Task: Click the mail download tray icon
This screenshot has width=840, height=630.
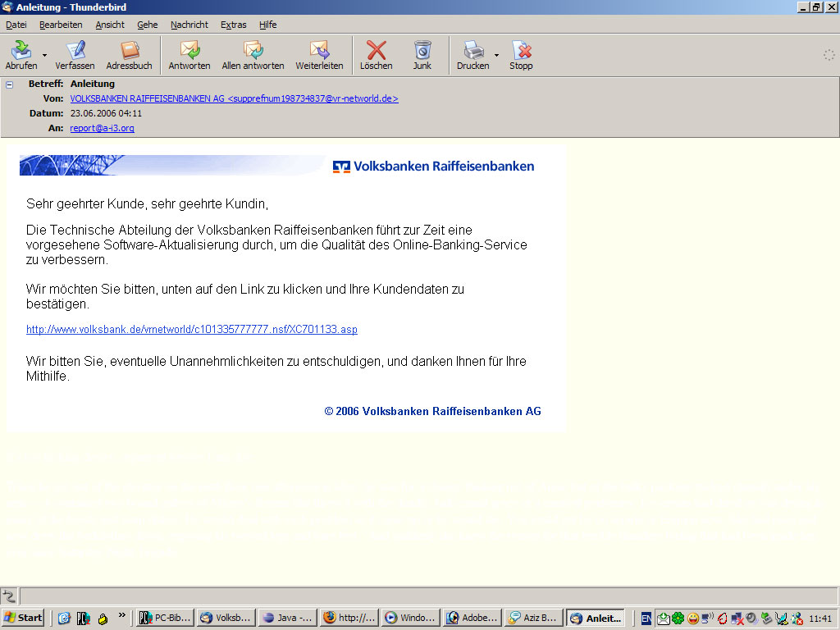Action: click(663, 619)
